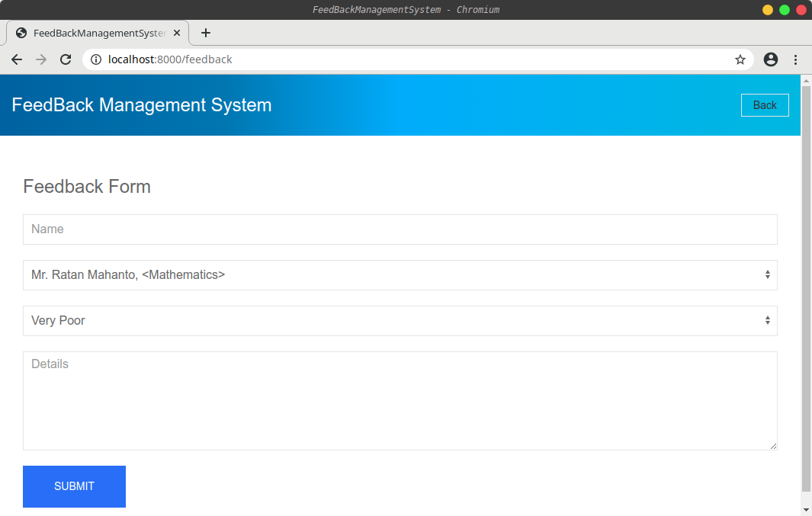Click the stepper arrows on the teacher selector
This screenshot has height=516, width=812.
click(768, 274)
